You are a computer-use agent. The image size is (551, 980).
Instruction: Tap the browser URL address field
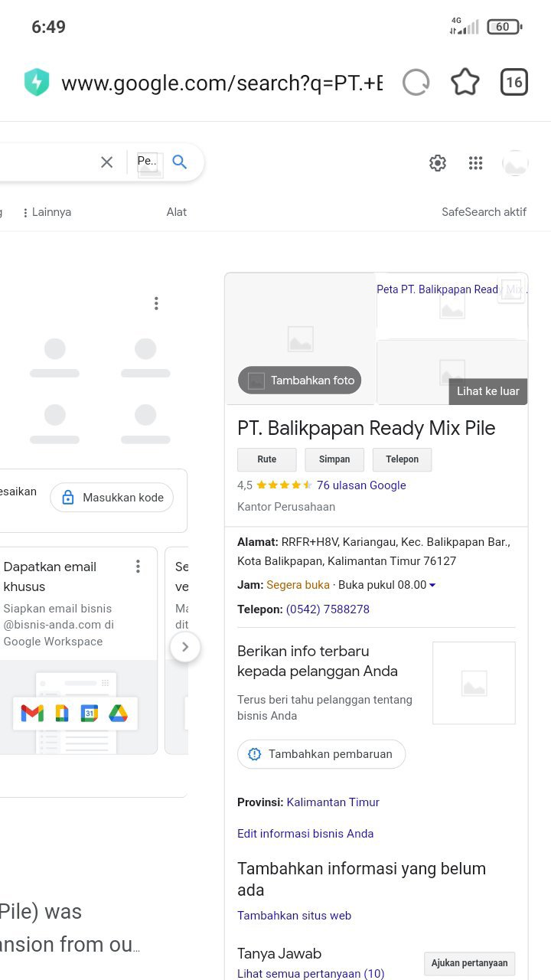tap(222, 83)
